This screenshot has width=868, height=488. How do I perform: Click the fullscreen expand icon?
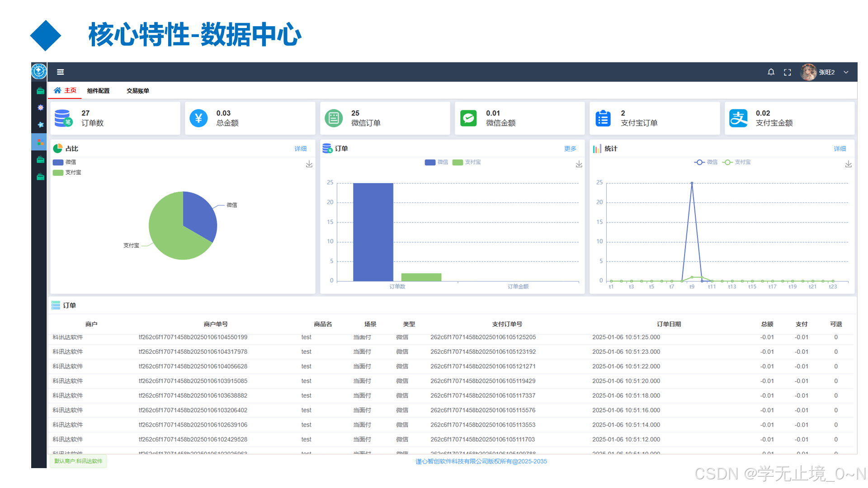point(788,72)
